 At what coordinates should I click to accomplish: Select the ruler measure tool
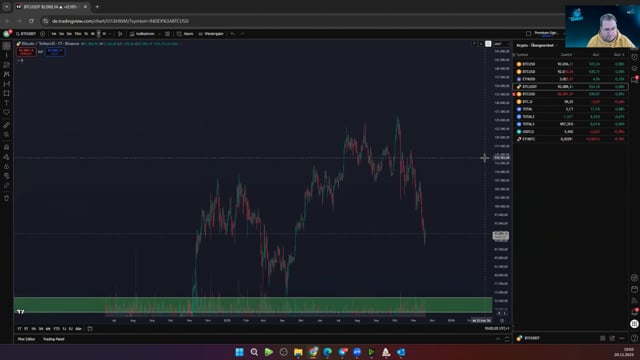click(x=7, y=125)
